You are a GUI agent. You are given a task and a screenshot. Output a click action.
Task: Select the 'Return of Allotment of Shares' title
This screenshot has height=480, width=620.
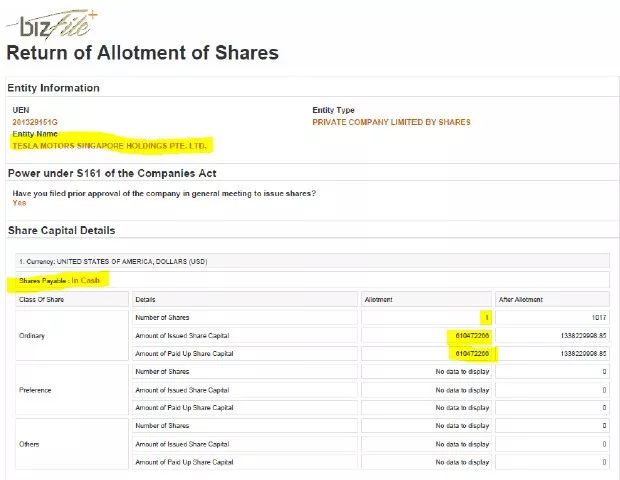coord(143,53)
